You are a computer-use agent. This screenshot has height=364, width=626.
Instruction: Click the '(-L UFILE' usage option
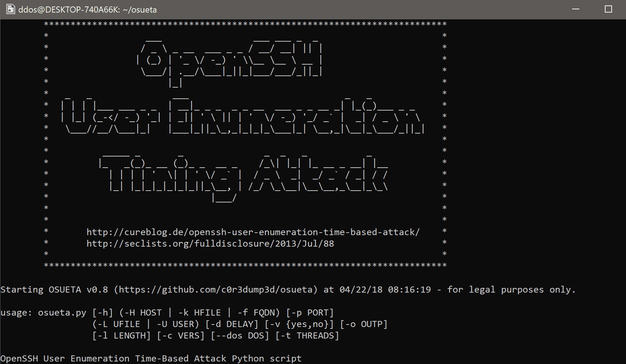click(116, 324)
